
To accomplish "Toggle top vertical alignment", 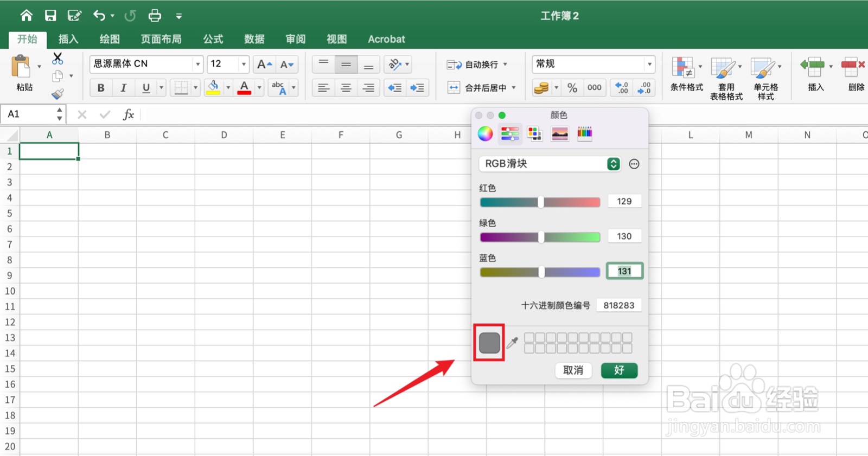I will click(x=323, y=65).
